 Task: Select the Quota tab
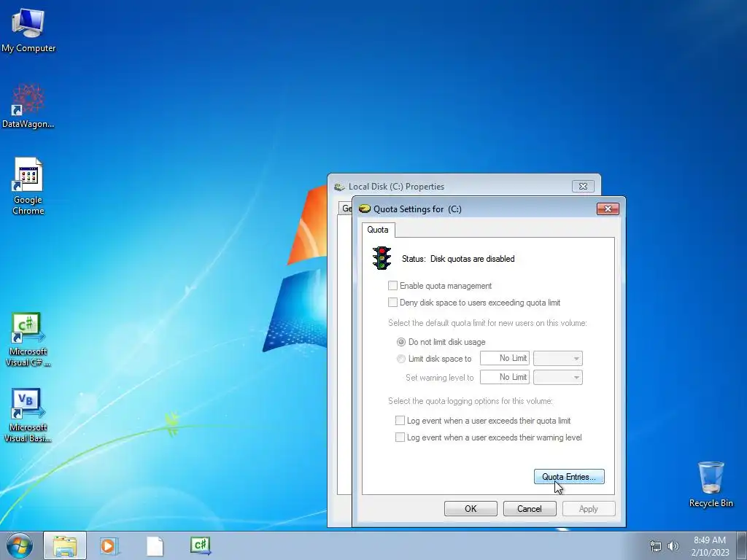click(x=378, y=230)
